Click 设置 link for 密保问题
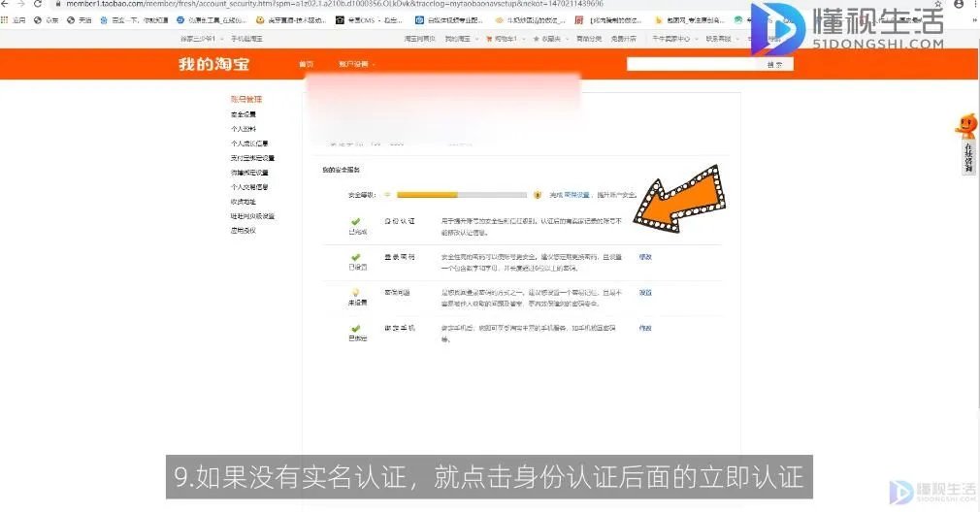 tap(645, 292)
